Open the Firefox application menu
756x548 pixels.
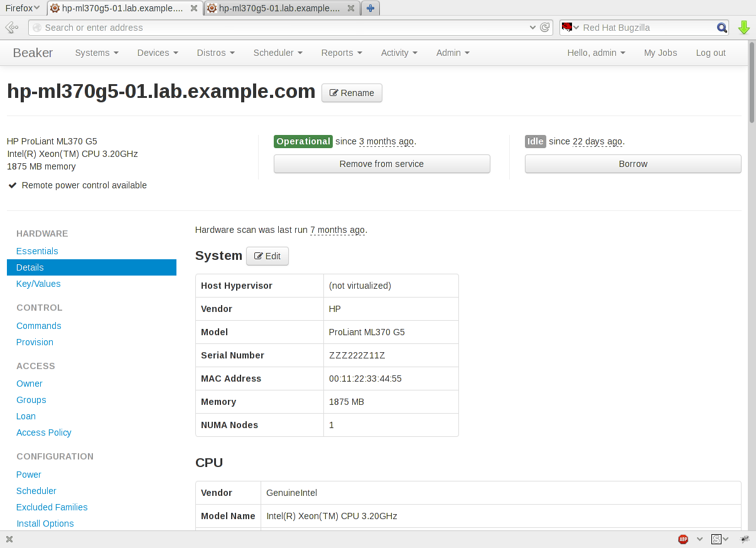pos(23,8)
